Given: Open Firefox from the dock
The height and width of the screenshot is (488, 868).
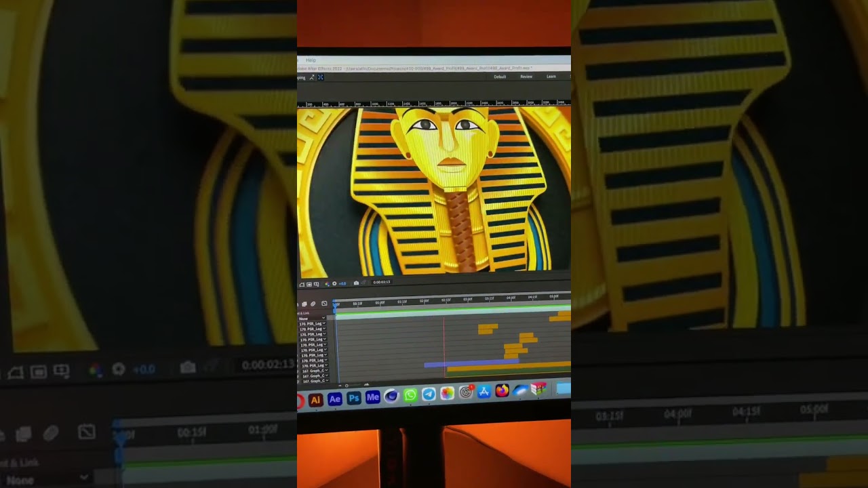Looking at the screenshot, I should pos(502,390).
